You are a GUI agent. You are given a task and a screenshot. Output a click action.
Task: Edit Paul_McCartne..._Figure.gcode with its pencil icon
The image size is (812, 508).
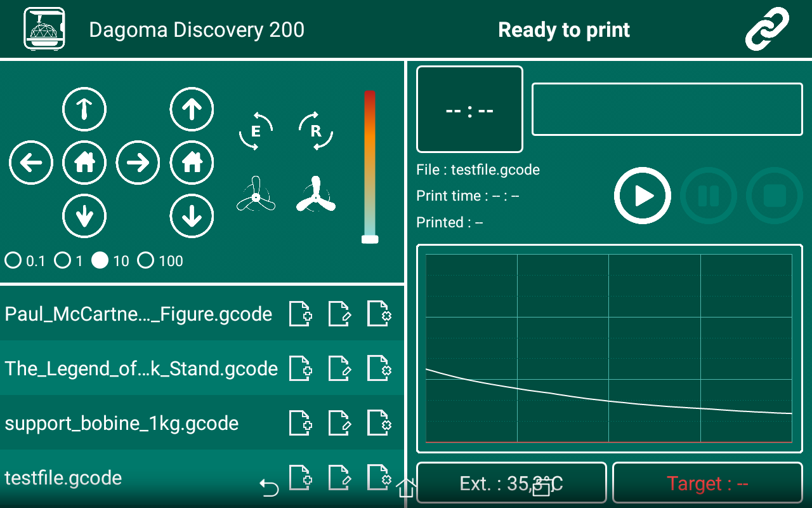click(339, 314)
